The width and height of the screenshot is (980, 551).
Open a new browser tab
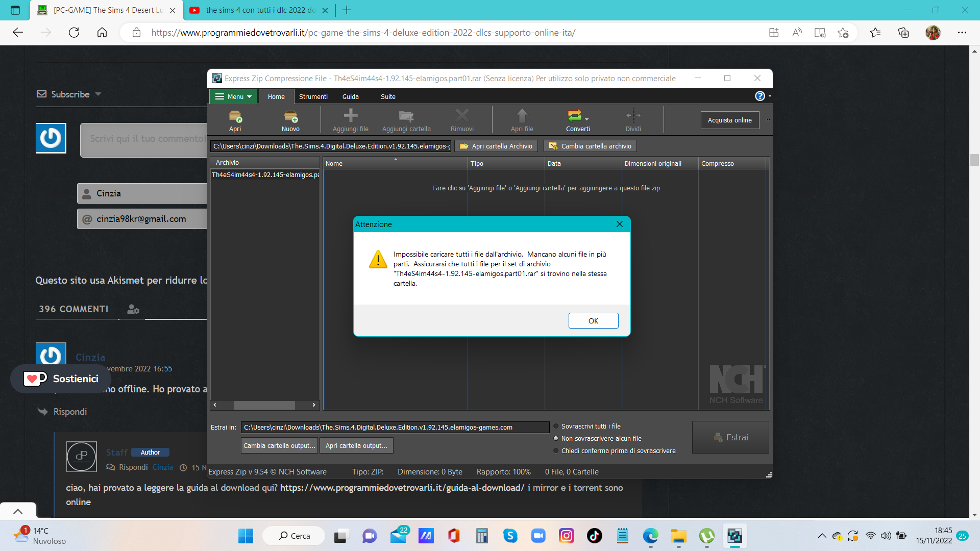(x=347, y=10)
